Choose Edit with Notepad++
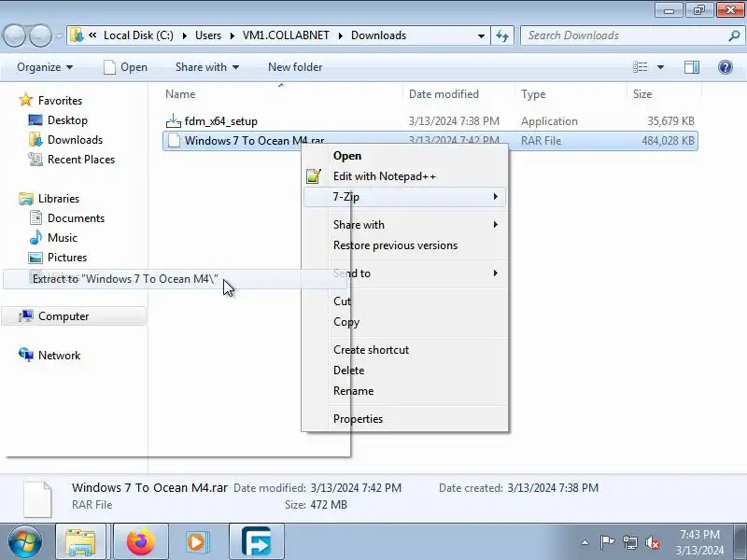747x560 pixels. coord(404,176)
